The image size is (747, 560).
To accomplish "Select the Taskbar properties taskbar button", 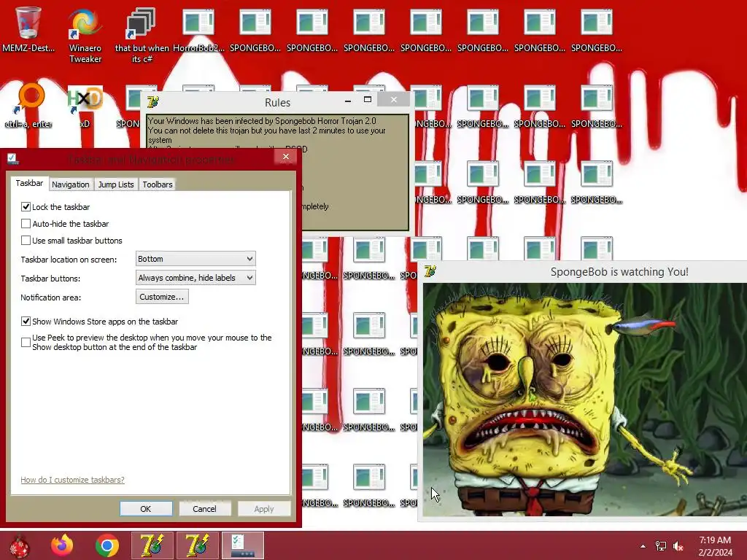I will click(x=242, y=545).
